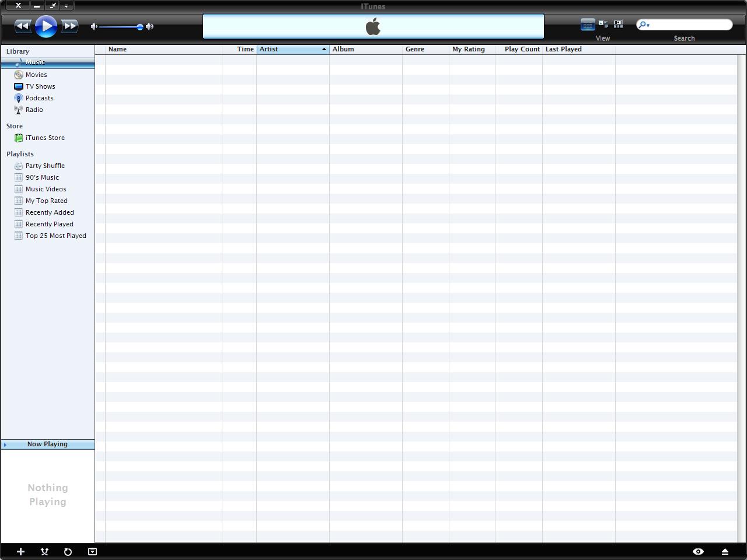747x560 pixels.
Task: Click the Party Shuffle icon
Action: pyautogui.click(x=19, y=166)
